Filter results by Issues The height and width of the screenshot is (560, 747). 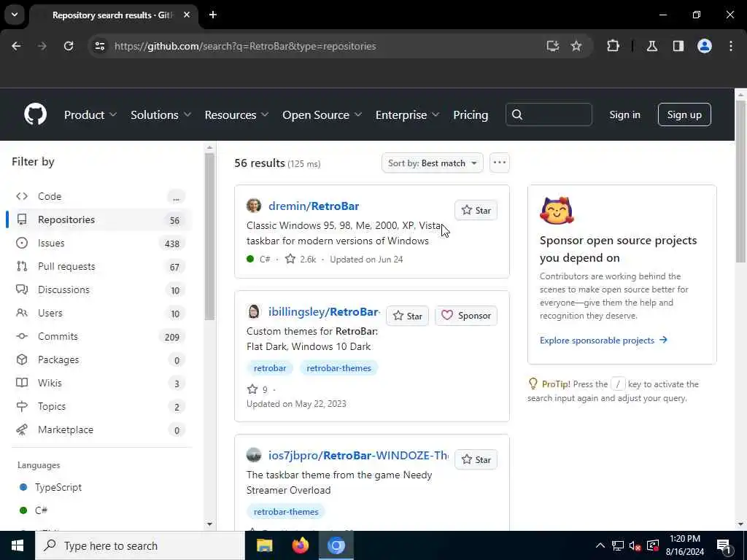[x=100, y=243]
